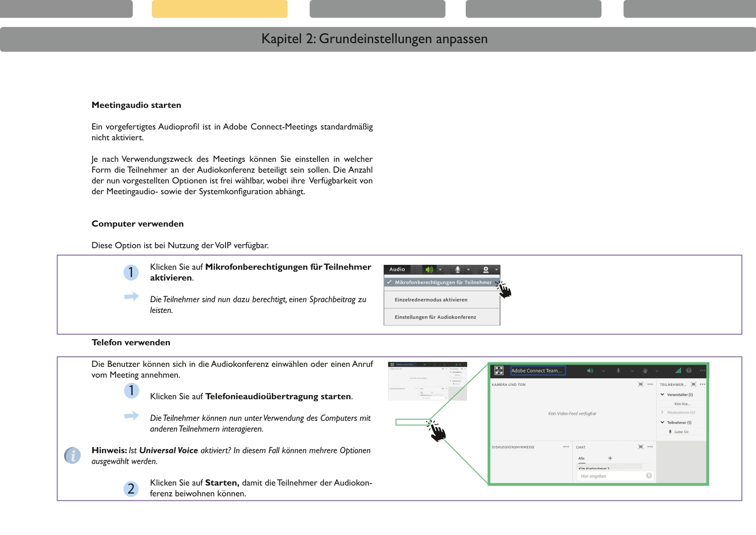Image resolution: width=756 pixels, height=535 pixels.
Task: Select Einzelrednermodus aktivieren menu entry
Action: (x=431, y=300)
